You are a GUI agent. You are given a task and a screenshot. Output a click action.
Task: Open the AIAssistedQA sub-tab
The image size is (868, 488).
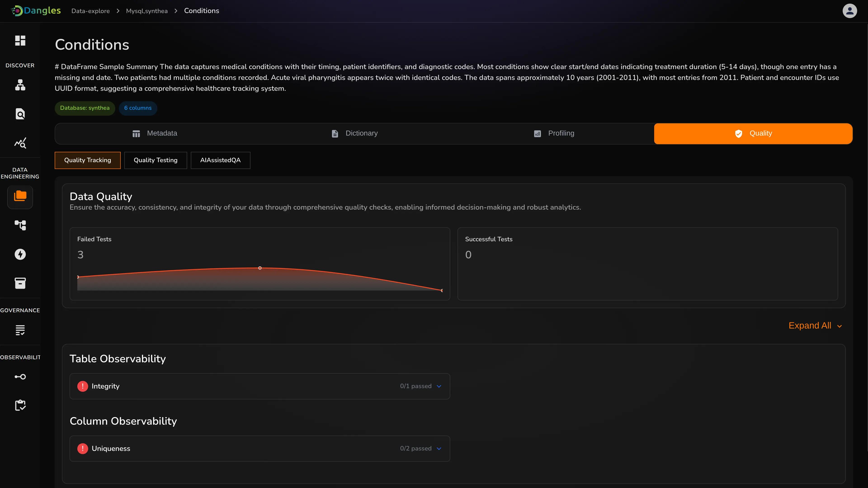[220, 160]
